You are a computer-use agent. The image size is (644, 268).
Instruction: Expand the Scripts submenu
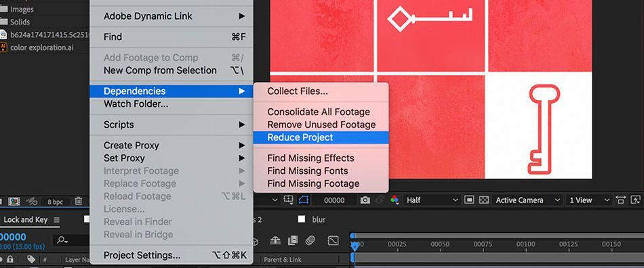tap(172, 125)
